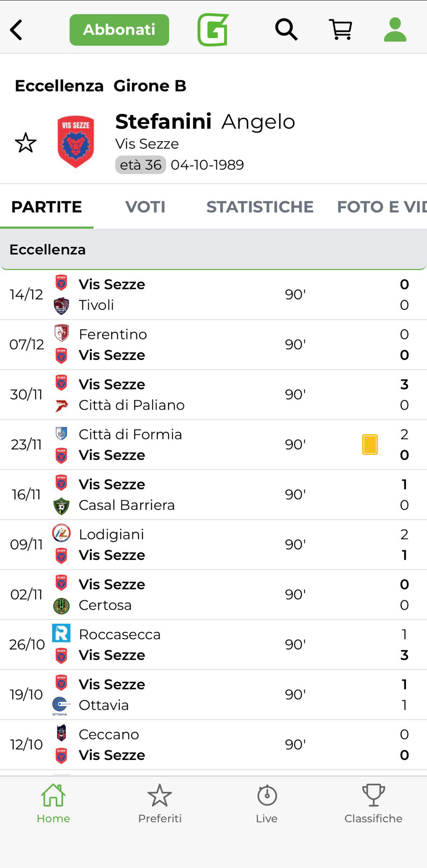Image resolution: width=427 pixels, height=868 pixels.
Task: Open the Live stopwatch section
Action: [267, 804]
